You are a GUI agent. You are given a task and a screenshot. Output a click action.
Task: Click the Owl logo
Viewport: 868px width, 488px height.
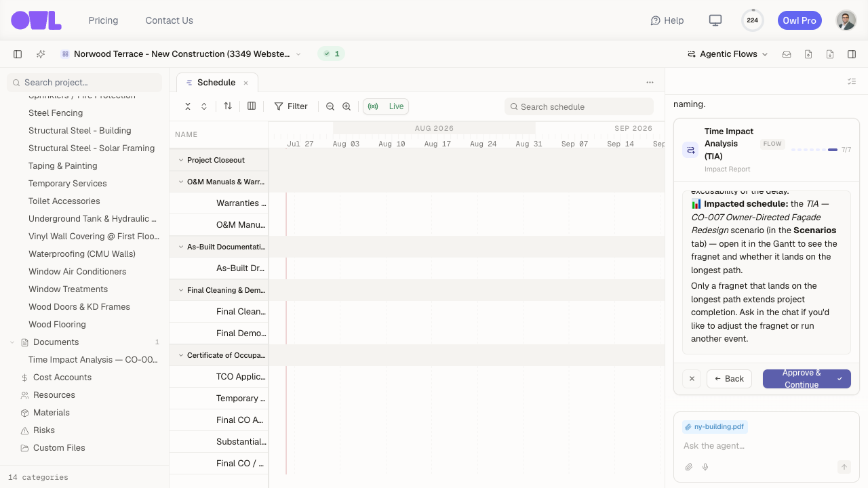(x=37, y=20)
